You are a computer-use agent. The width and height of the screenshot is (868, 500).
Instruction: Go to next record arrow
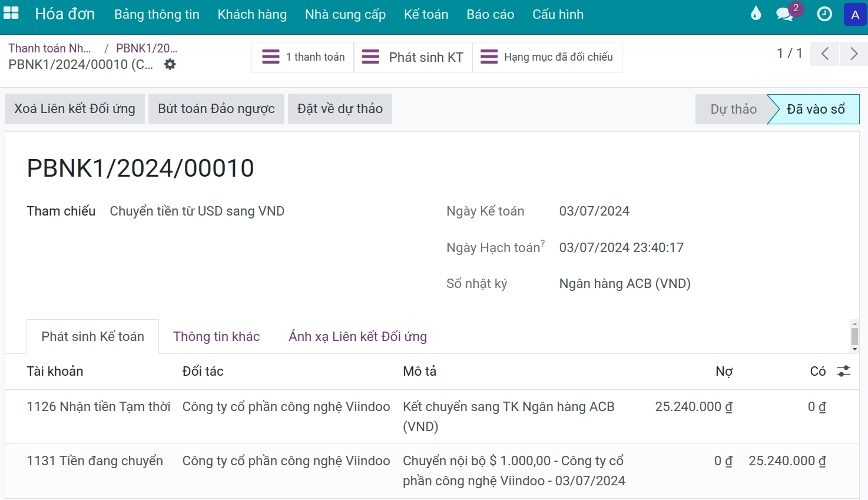(x=854, y=54)
